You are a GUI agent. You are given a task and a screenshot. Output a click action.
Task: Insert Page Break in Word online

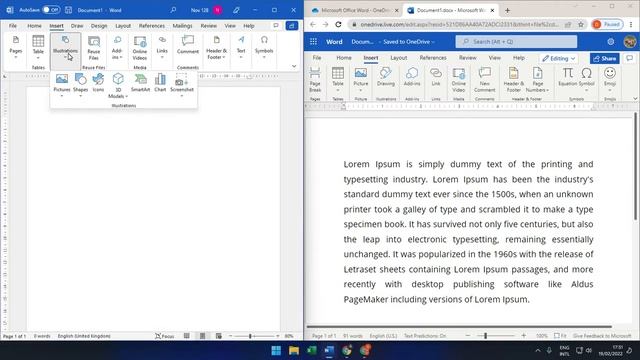pos(315,80)
